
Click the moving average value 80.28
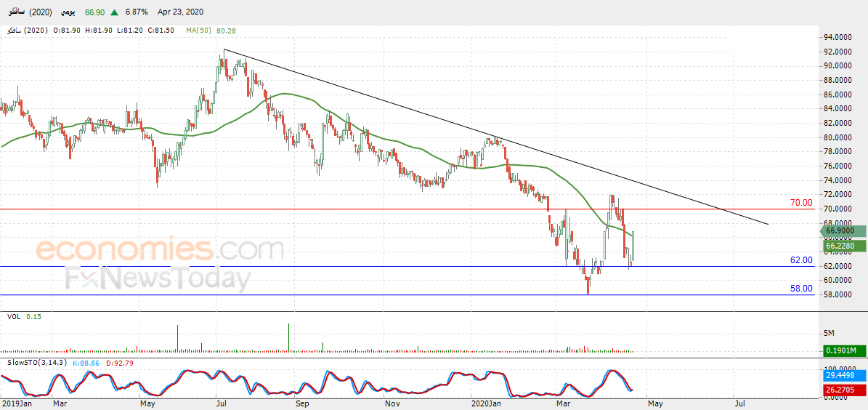[x=227, y=31]
